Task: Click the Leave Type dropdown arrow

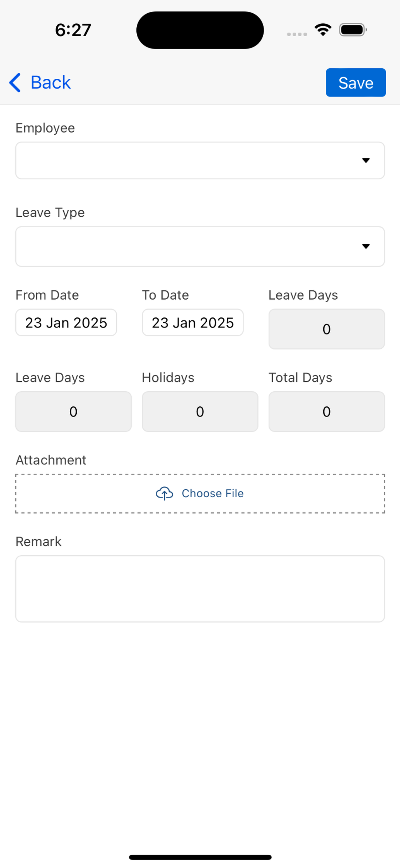Action: [365, 246]
